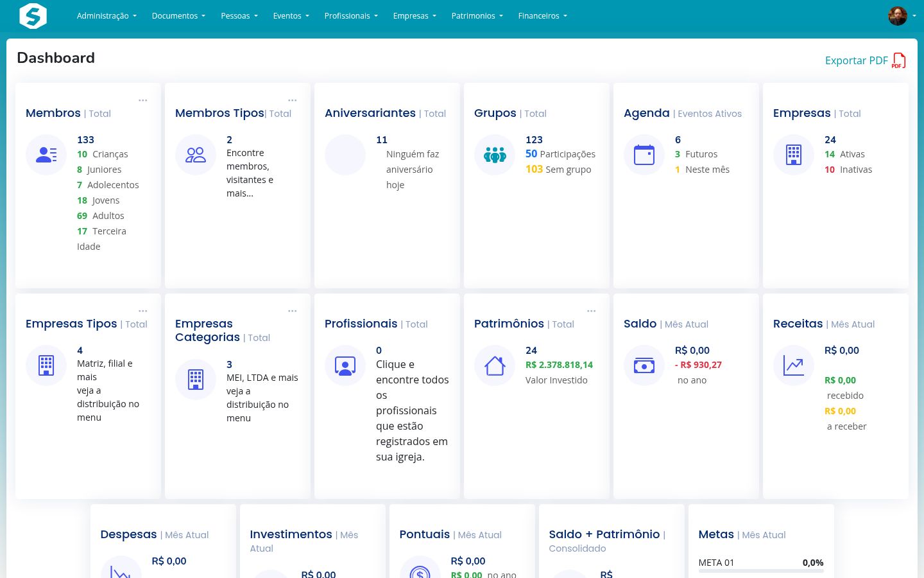Click the 'Ninguém faz aniversário hoje' message
This screenshot has width=924, height=578.
tap(413, 170)
